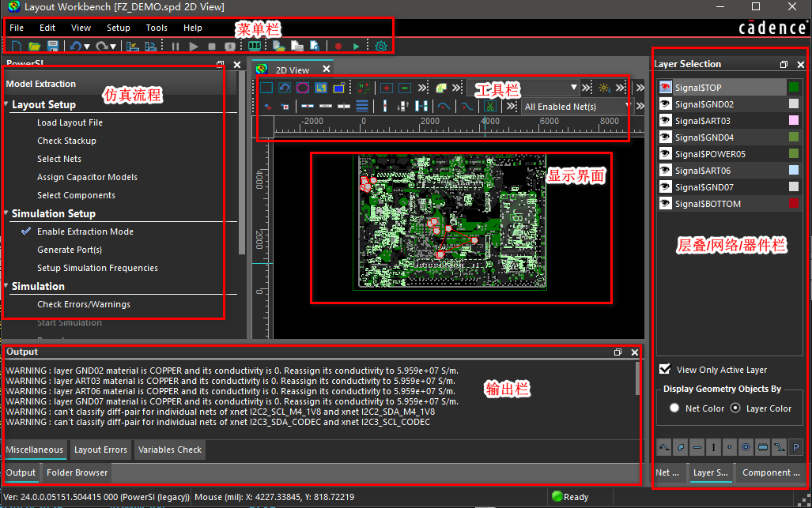Select the Layer Color radio button
The height and width of the screenshot is (508, 812).
click(735, 408)
